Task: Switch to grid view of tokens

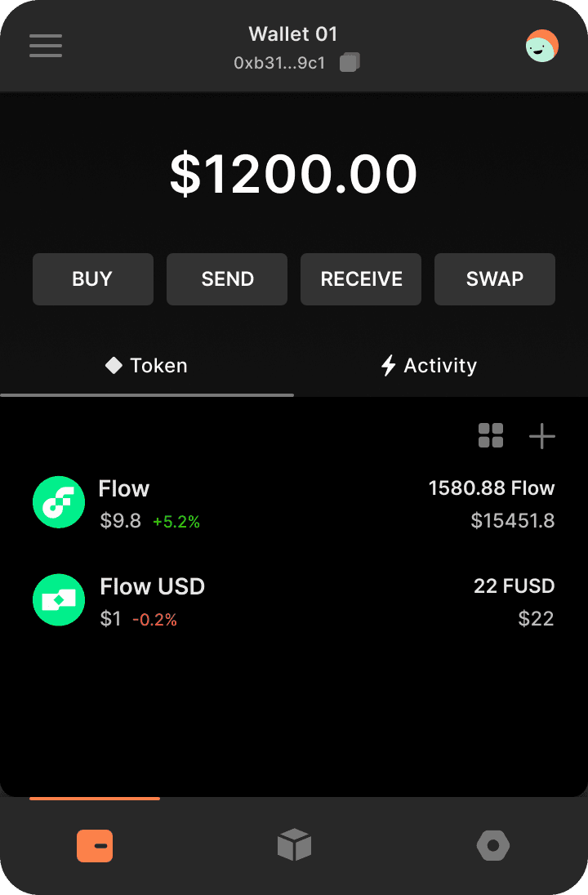Action: point(491,436)
